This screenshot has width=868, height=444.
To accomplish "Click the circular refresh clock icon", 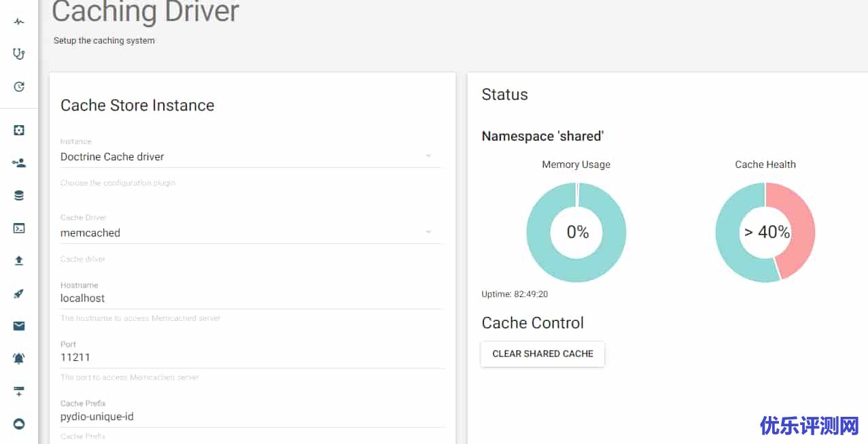I will click(x=19, y=86).
